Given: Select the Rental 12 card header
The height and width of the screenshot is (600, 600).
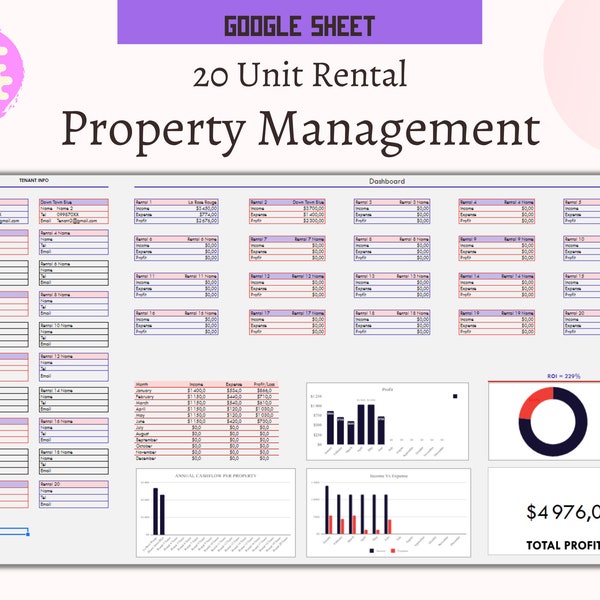Looking at the screenshot, I should pos(287,276).
